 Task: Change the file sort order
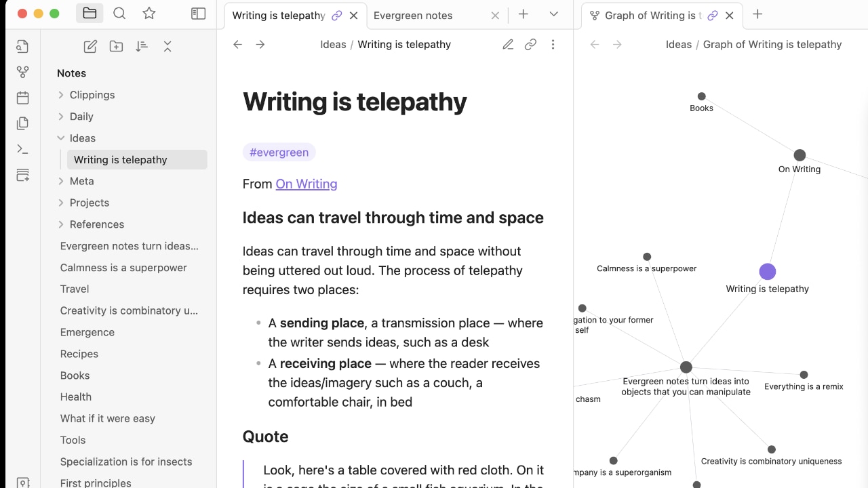142,46
